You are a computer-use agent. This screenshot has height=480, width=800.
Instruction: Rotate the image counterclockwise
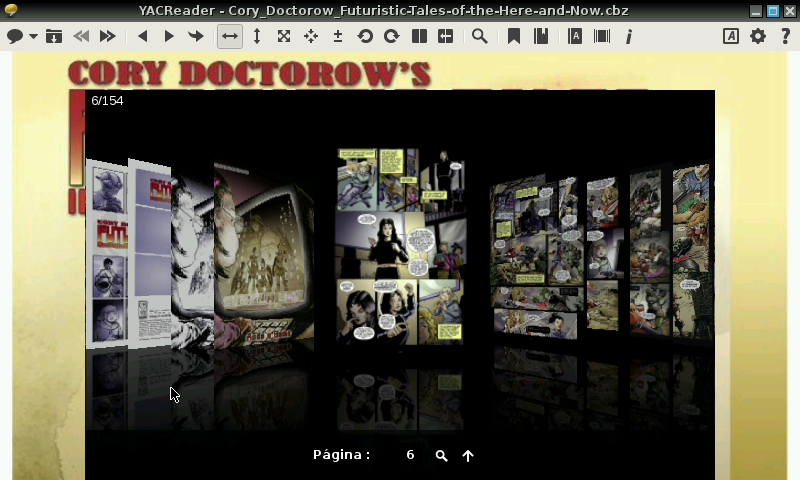click(x=365, y=36)
